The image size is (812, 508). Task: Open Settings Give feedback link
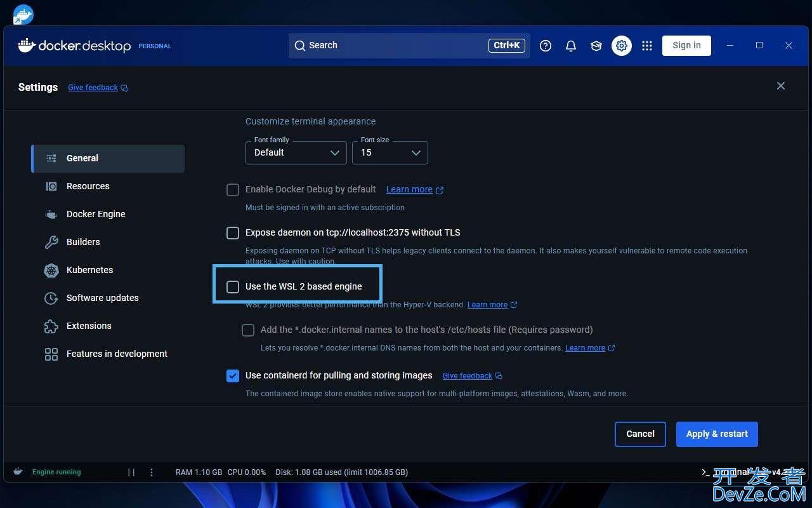click(98, 88)
